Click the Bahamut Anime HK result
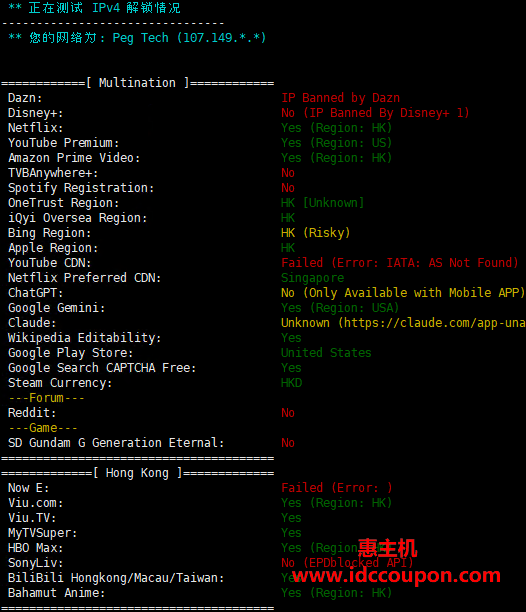 [x=336, y=593]
